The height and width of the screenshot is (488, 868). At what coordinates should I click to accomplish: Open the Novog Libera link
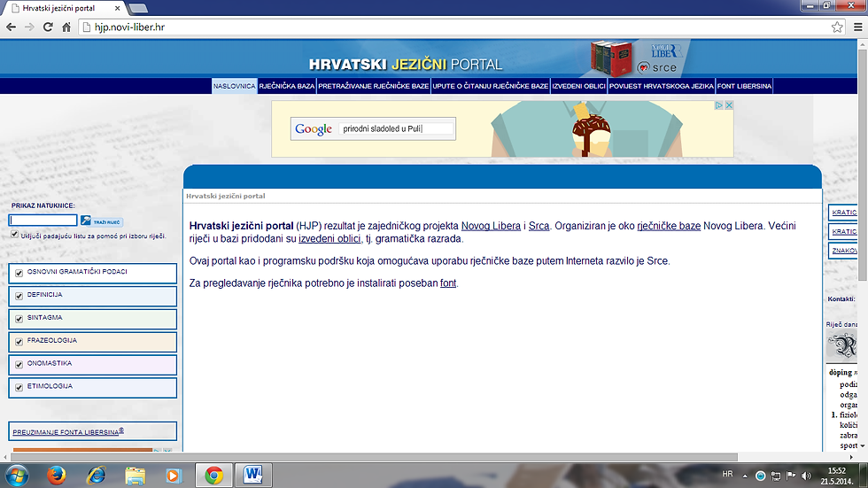tap(491, 226)
